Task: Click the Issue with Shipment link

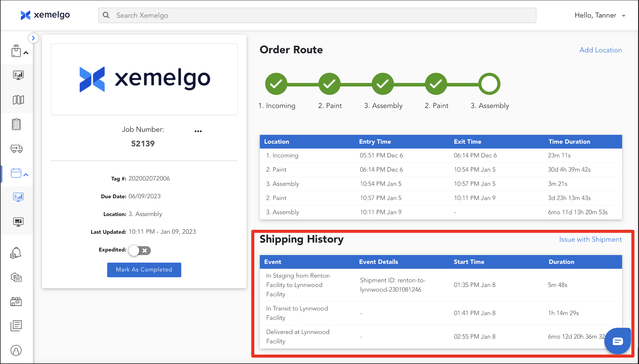Action: pos(590,240)
